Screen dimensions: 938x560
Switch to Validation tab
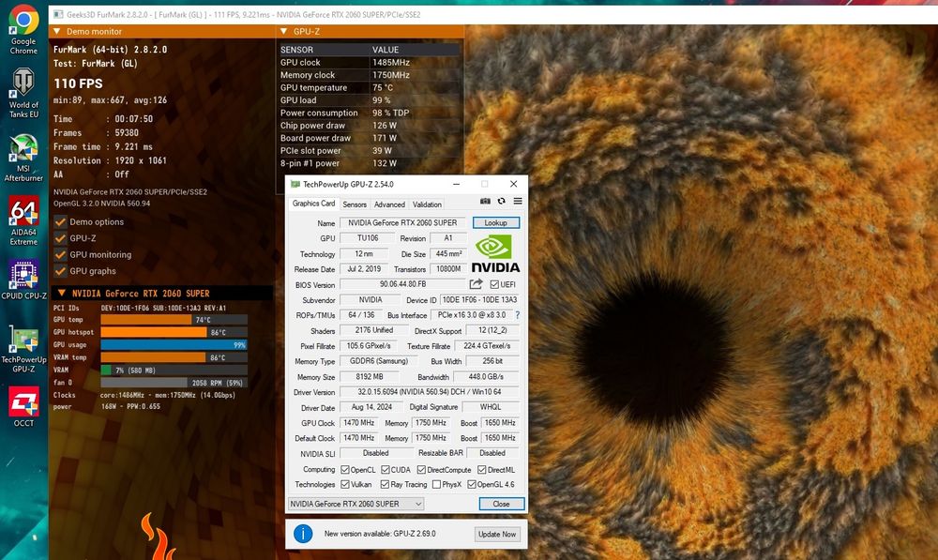click(427, 204)
